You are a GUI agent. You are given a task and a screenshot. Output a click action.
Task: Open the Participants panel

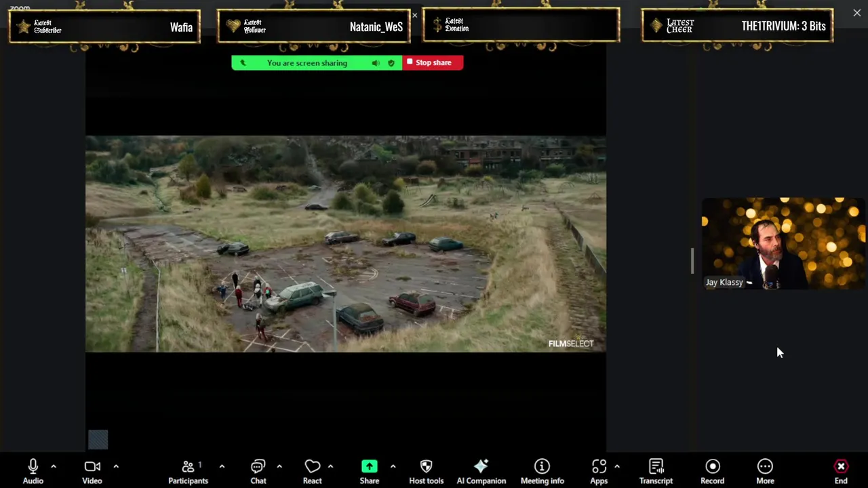click(x=188, y=471)
